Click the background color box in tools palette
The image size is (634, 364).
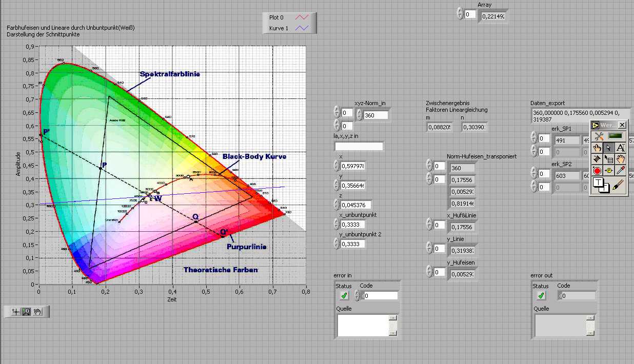tap(605, 189)
